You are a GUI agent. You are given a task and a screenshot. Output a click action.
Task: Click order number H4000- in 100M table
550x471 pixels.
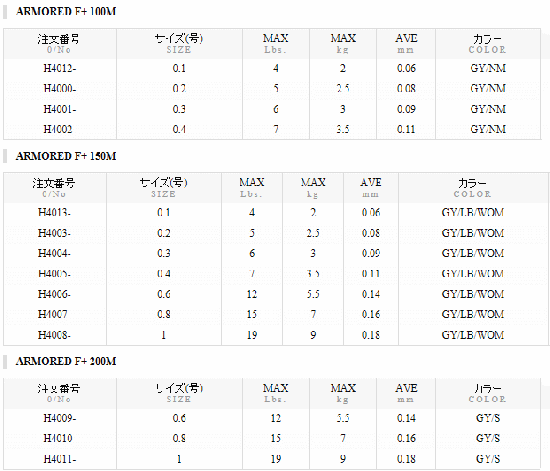click(60, 88)
